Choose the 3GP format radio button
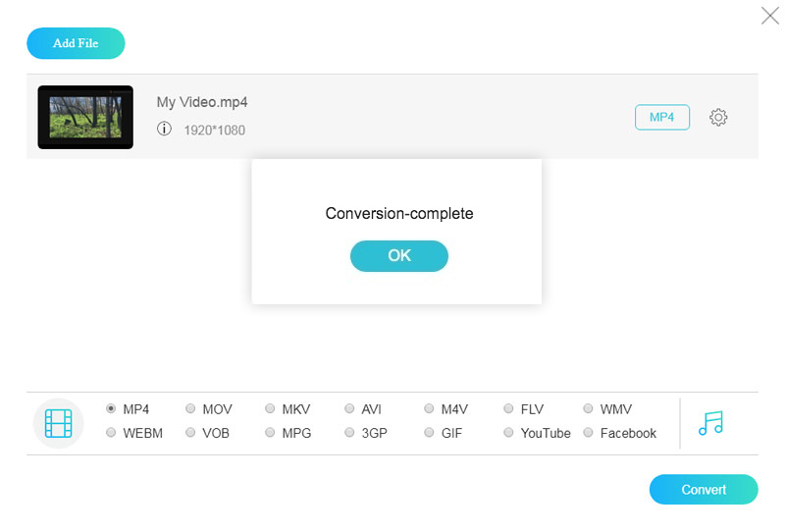Viewport: 785px width, 532px height. 350,433
